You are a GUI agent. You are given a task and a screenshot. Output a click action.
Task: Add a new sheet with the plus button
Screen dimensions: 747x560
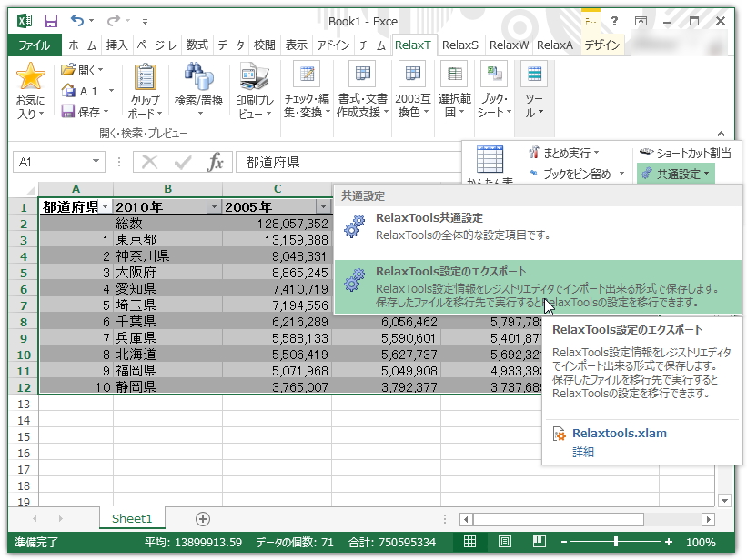(x=202, y=518)
